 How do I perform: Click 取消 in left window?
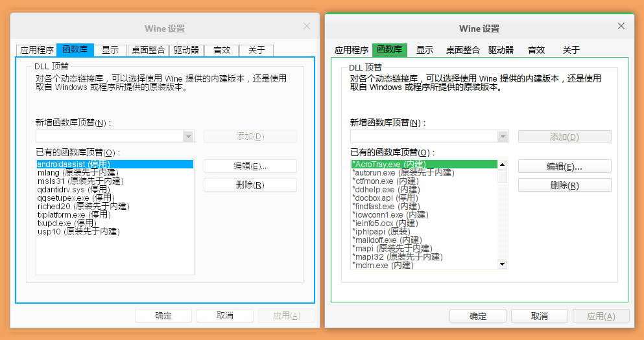pyautogui.click(x=225, y=316)
